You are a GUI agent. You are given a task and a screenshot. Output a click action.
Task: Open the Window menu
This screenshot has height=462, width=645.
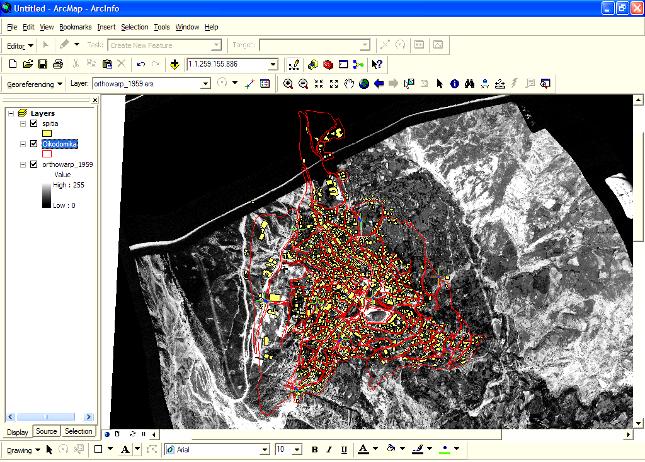point(187,27)
